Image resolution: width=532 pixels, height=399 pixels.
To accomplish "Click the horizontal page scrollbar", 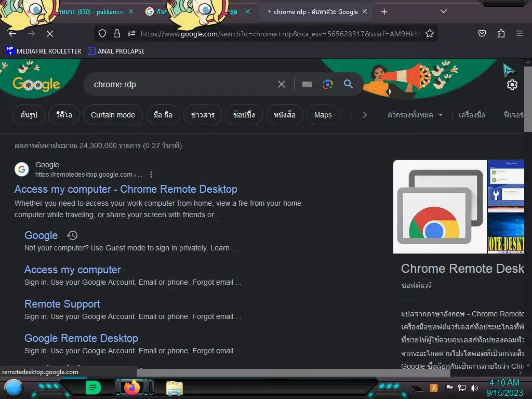I will coord(294,373).
